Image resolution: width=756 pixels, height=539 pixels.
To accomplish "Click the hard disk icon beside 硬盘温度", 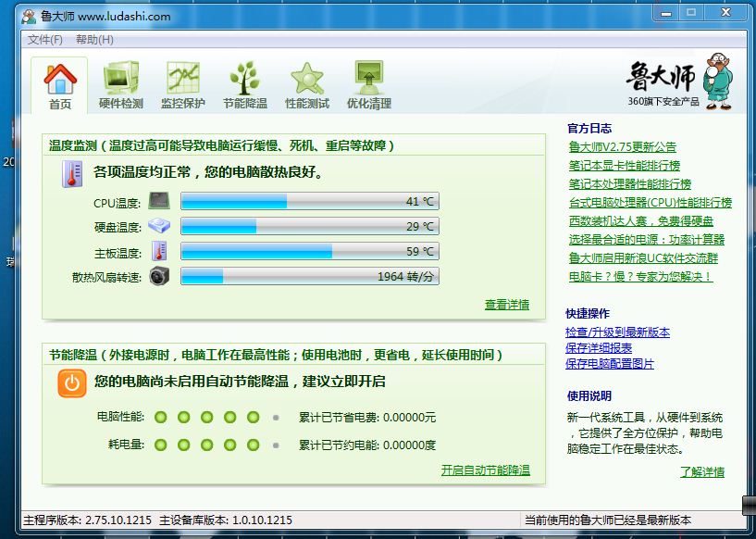I will [x=159, y=225].
